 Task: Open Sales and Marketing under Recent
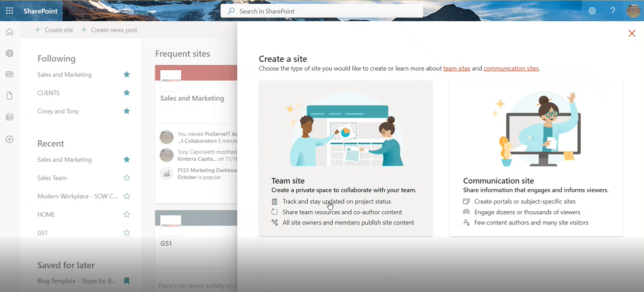click(x=65, y=160)
